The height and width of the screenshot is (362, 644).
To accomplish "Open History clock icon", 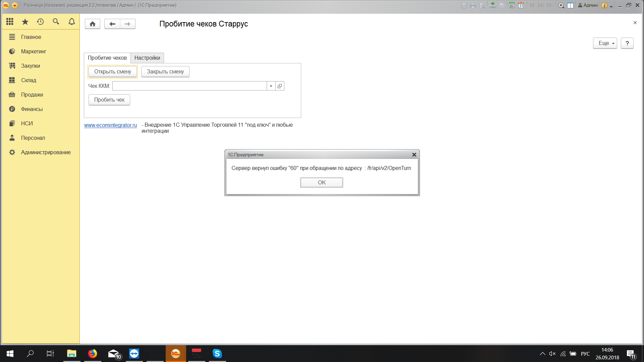I will 40,22.
